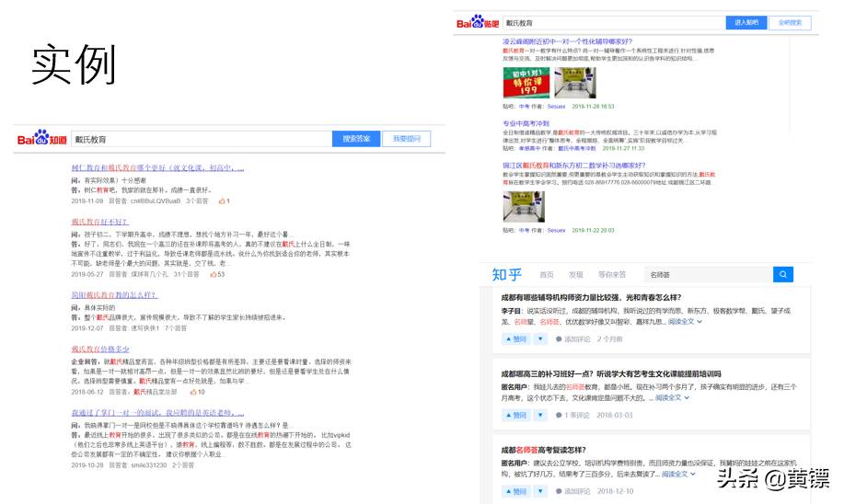Click the date 2019-11-27 11:33 in Tieba
The width and height of the screenshot is (844, 504).
(x=623, y=148)
